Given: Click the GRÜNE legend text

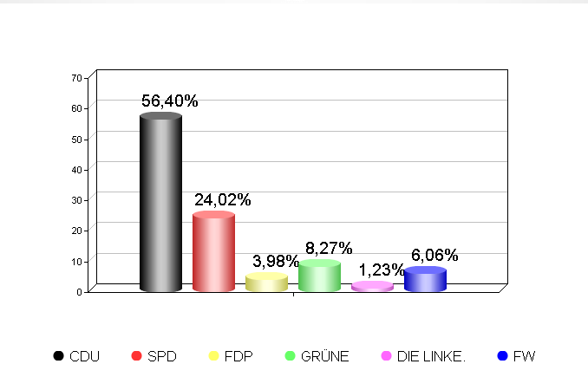Looking at the screenshot, I should (x=324, y=356).
